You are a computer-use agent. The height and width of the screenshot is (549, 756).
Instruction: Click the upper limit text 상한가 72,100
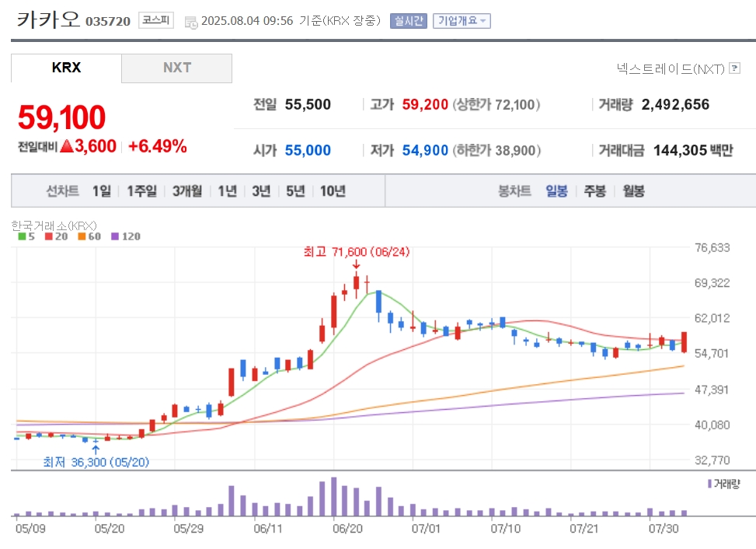coord(496,105)
